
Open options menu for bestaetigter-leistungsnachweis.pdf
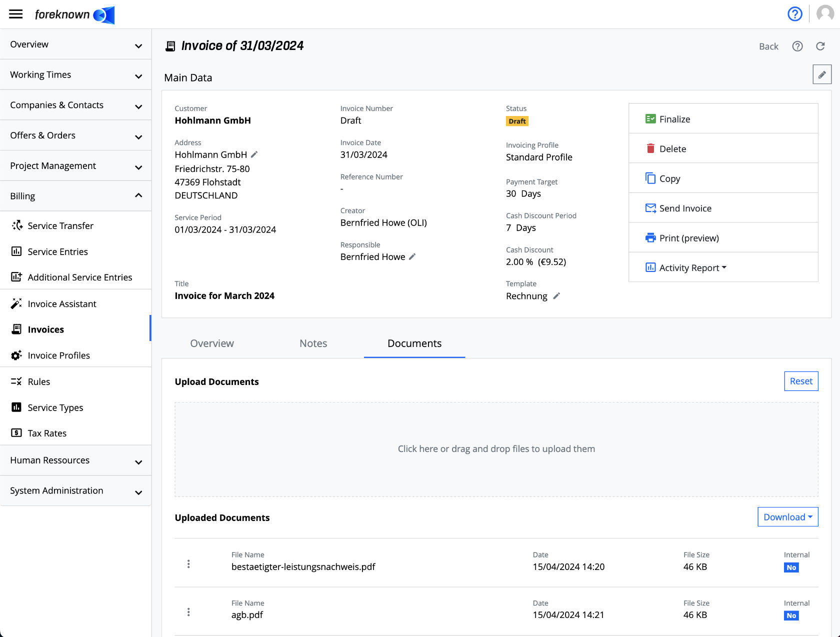pos(188,564)
